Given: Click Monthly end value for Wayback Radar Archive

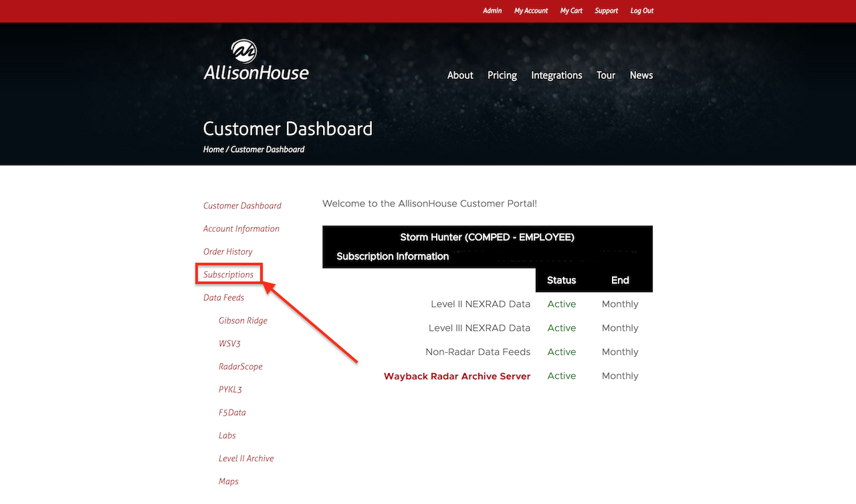Looking at the screenshot, I should [x=620, y=376].
